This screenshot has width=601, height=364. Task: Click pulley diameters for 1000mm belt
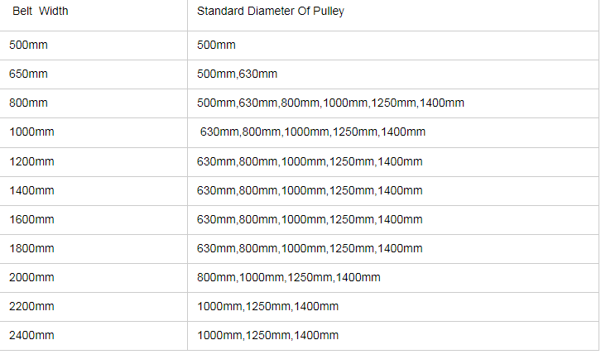(x=393, y=132)
